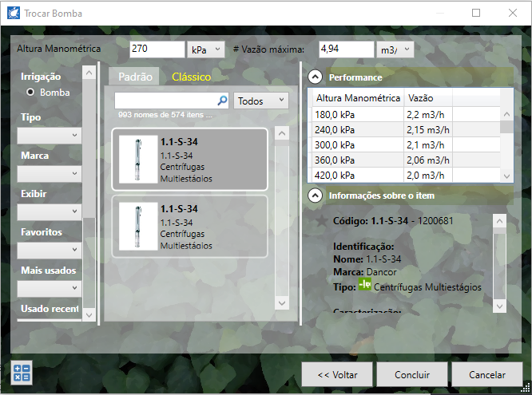
Task: Click the first 1.1-S-34 pump thumbnail
Action: (x=139, y=160)
